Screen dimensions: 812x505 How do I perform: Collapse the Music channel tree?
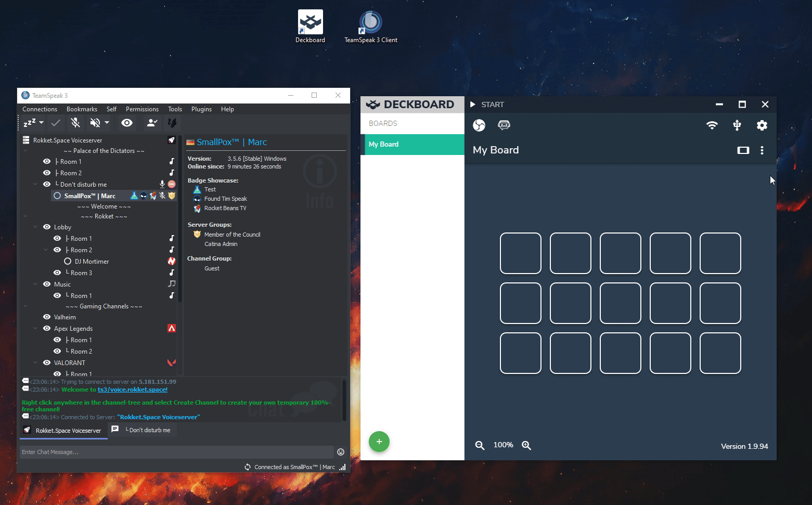coord(35,284)
